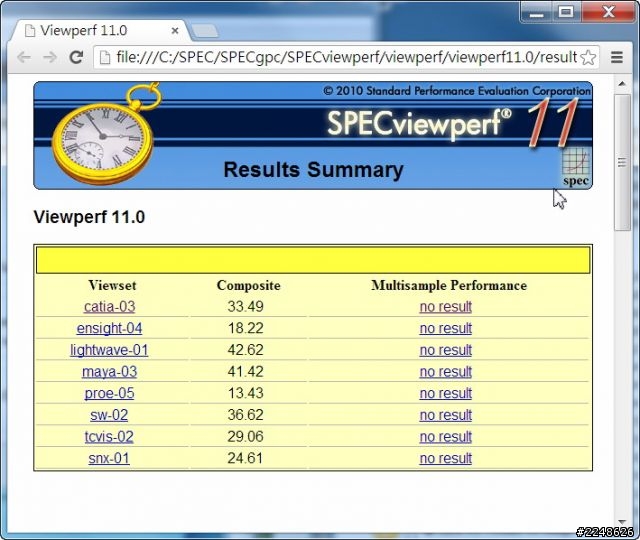The height and width of the screenshot is (540, 640).
Task: Click the Composite column header
Action: [x=249, y=285]
